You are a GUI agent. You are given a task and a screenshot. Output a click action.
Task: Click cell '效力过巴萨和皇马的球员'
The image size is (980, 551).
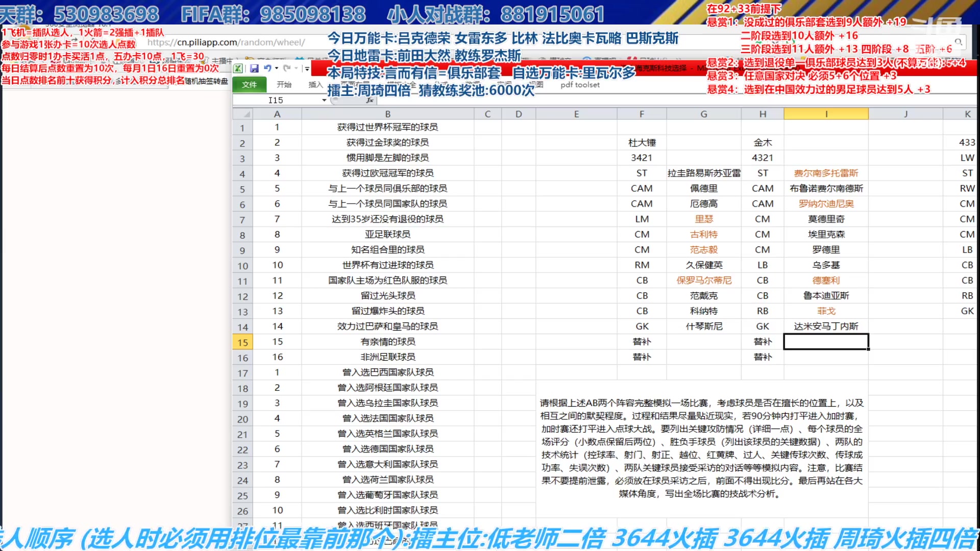tap(388, 326)
